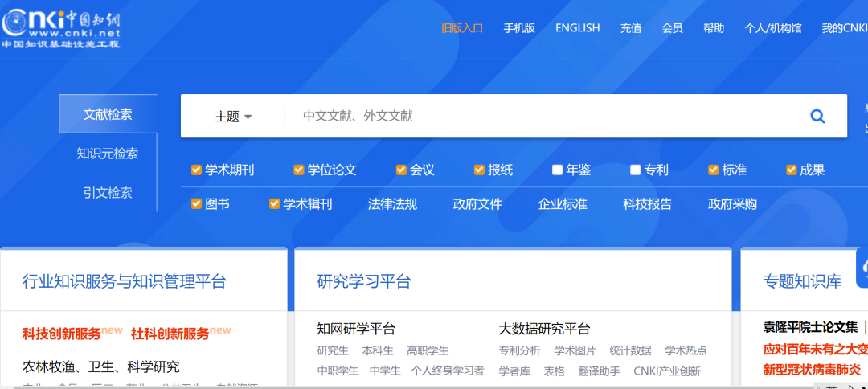Switch to the 引文检索 tab
Image resolution: width=868 pixels, height=389 pixels.
tap(108, 193)
